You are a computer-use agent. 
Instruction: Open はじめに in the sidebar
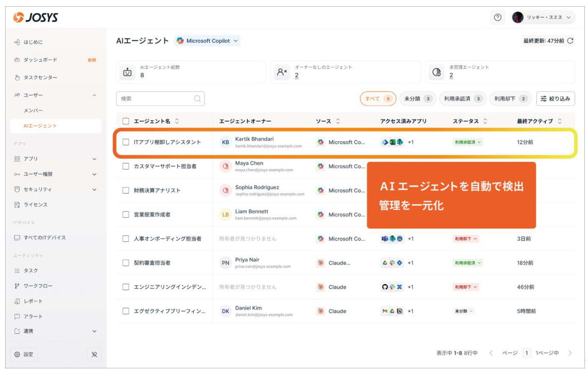33,42
